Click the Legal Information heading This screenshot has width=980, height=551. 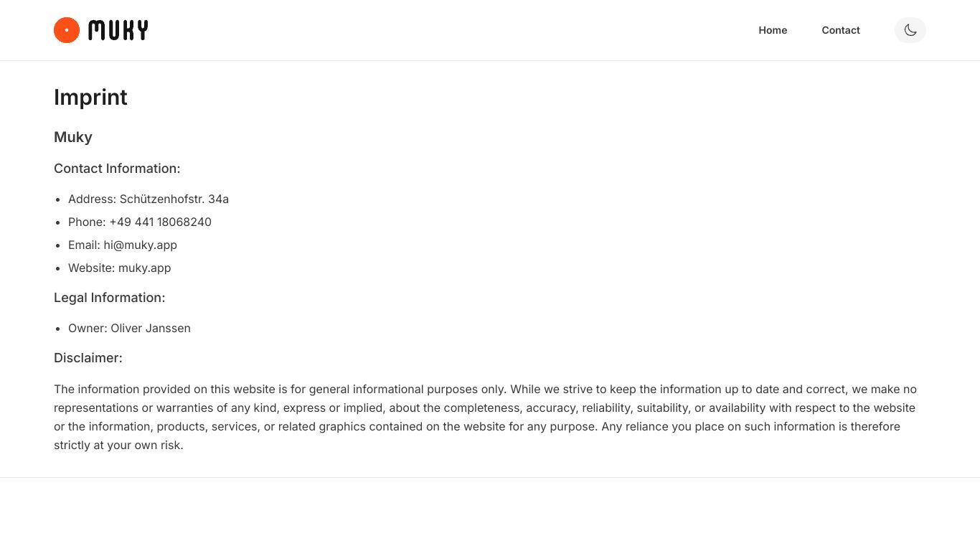tap(110, 298)
